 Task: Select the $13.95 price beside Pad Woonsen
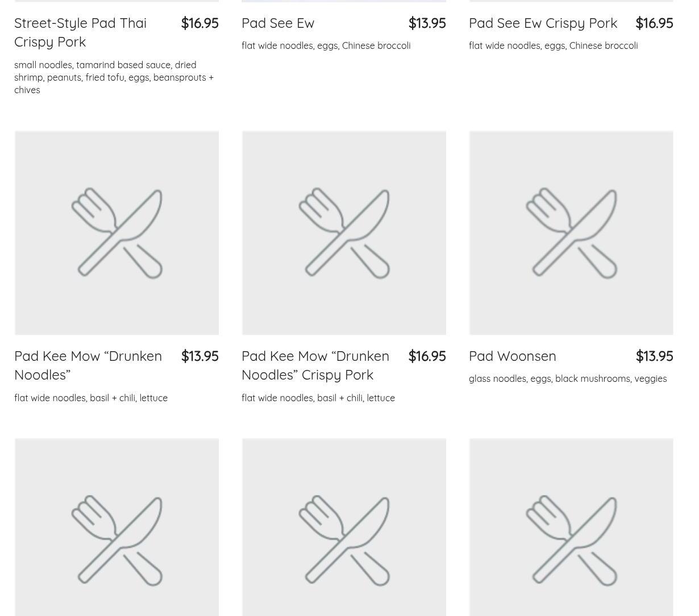[654, 356]
